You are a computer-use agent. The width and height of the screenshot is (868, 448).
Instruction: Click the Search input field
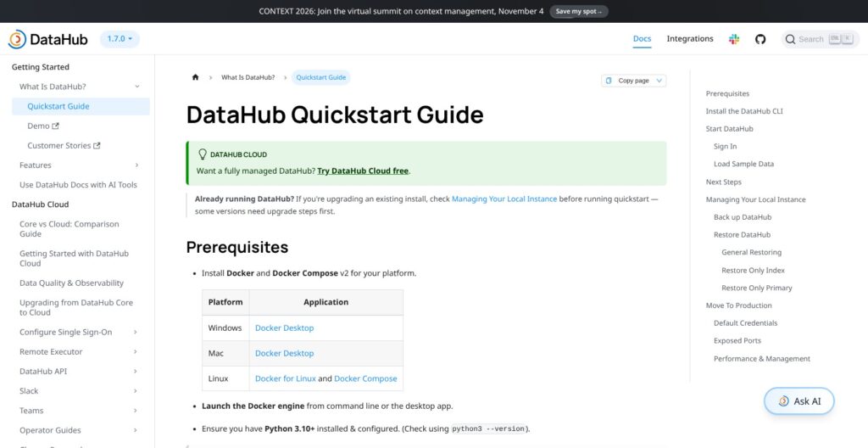[x=821, y=39]
